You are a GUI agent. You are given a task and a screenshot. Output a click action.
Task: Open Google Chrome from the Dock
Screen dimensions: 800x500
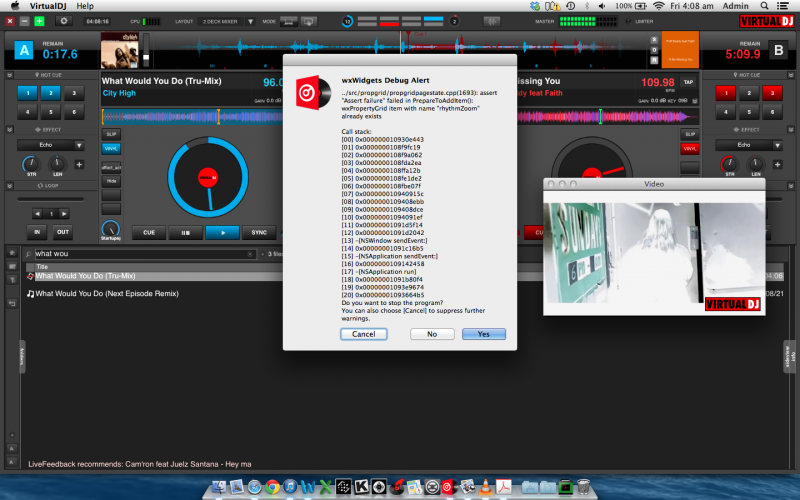(x=272, y=487)
